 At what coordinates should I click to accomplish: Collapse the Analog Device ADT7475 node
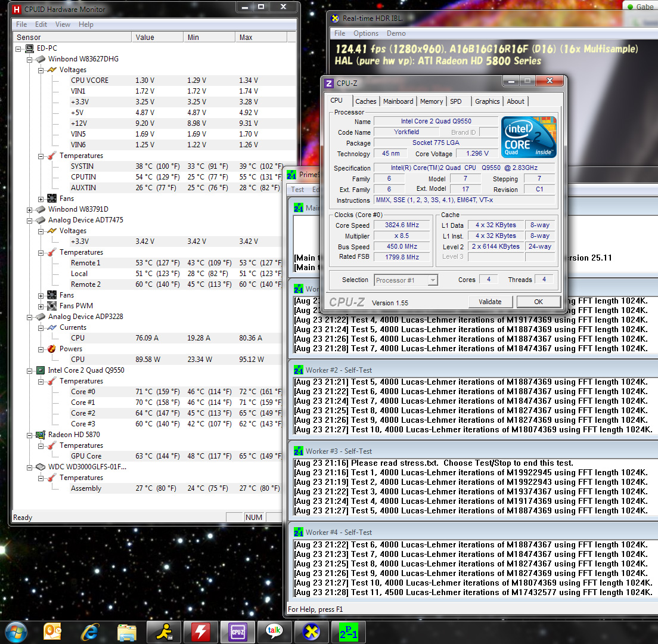(29, 221)
